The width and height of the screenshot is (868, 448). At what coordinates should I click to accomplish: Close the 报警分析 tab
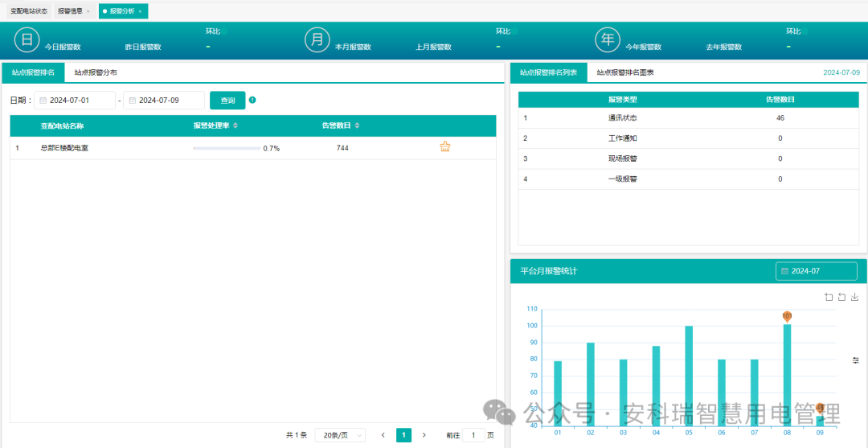pos(140,11)
